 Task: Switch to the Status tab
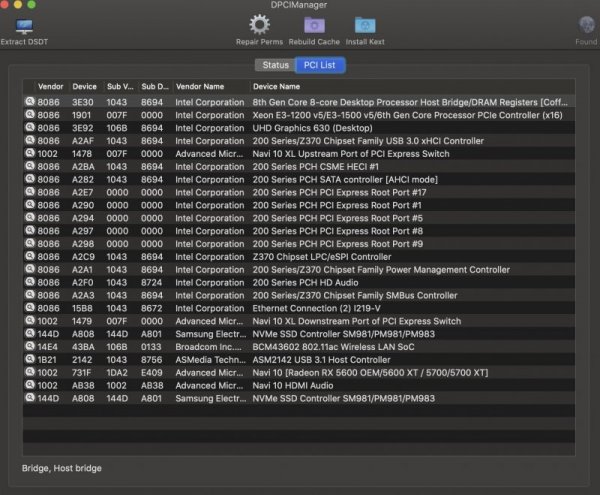tap(275, 65)
